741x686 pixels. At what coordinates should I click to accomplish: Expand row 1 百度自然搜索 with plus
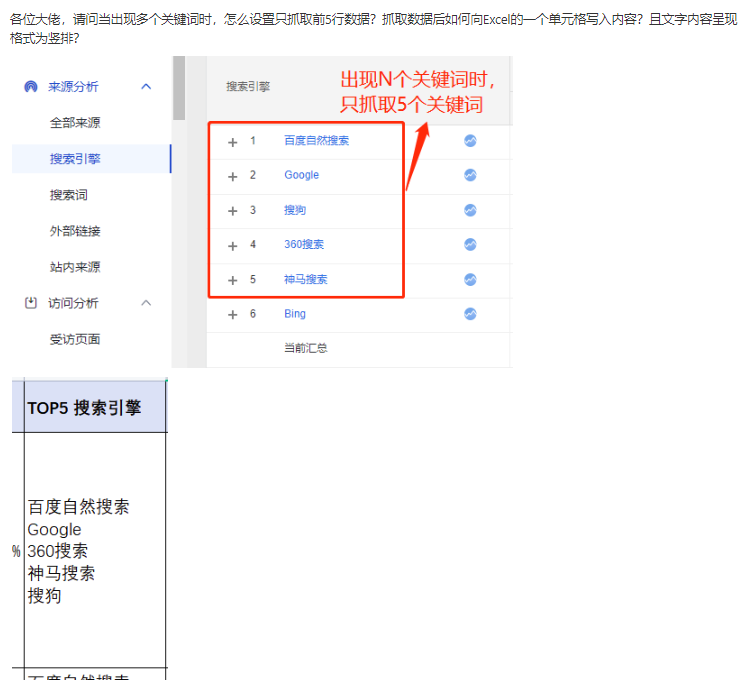pos(233,142)
